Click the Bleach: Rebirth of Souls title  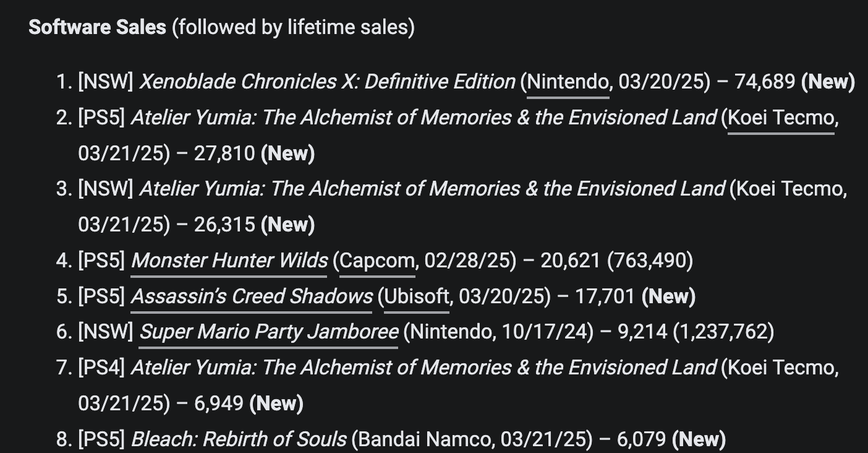coord(239,439)
